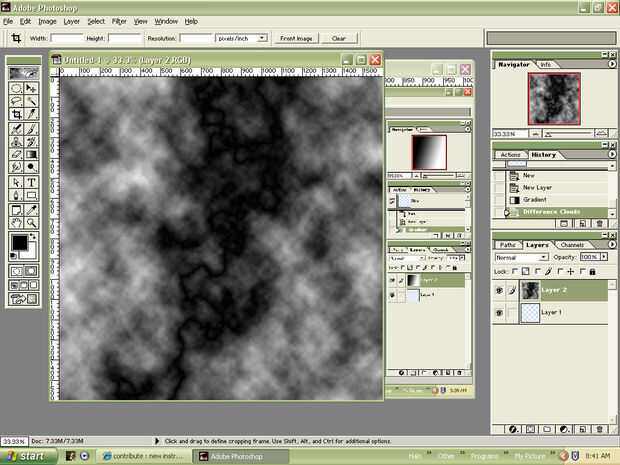Pick the Zoom magnifier tool
This screenshot has width=620, height=465.
[31, 223]
